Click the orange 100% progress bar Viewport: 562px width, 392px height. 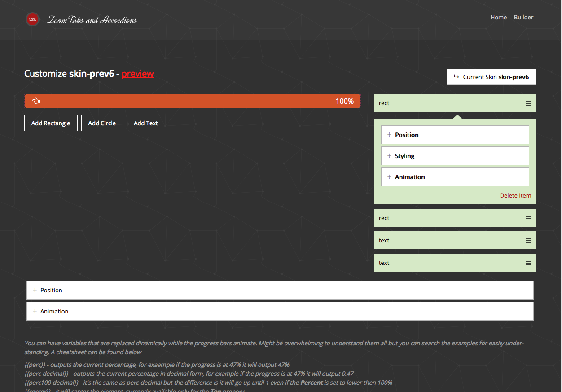[x=192, y=101]
